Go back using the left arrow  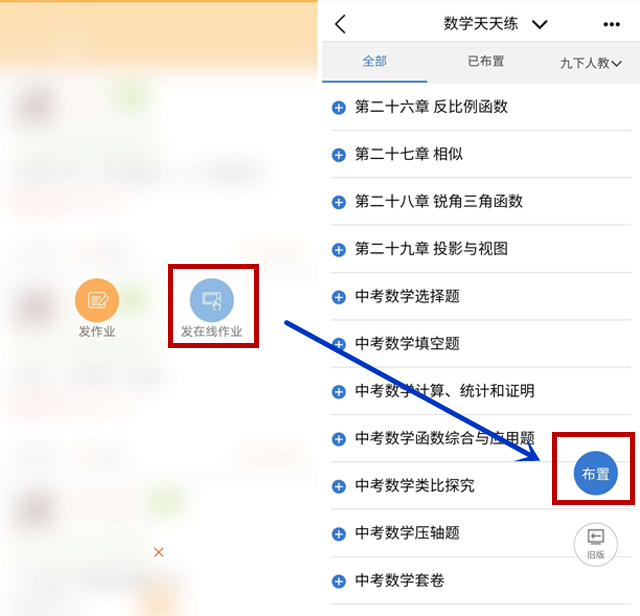coord(340,24)
